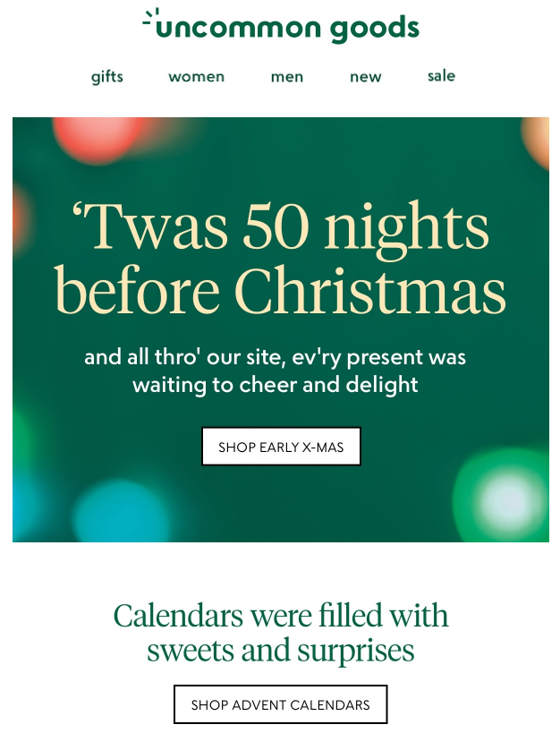This screenshot has width=560, height=750.
Task: Click the "waiting to cheer and delight" line
Action: 275,385
